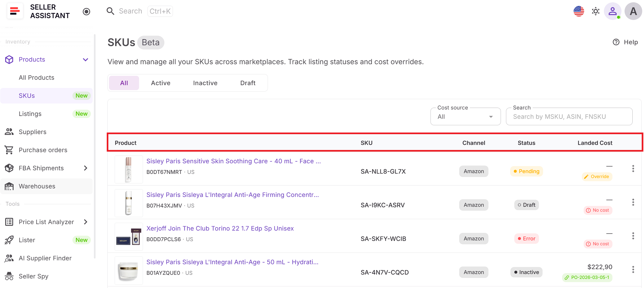Open All Products in sidebar
The height and width of the screenshot is (288, 644).
pyautogui.click(x=37, y=78)
